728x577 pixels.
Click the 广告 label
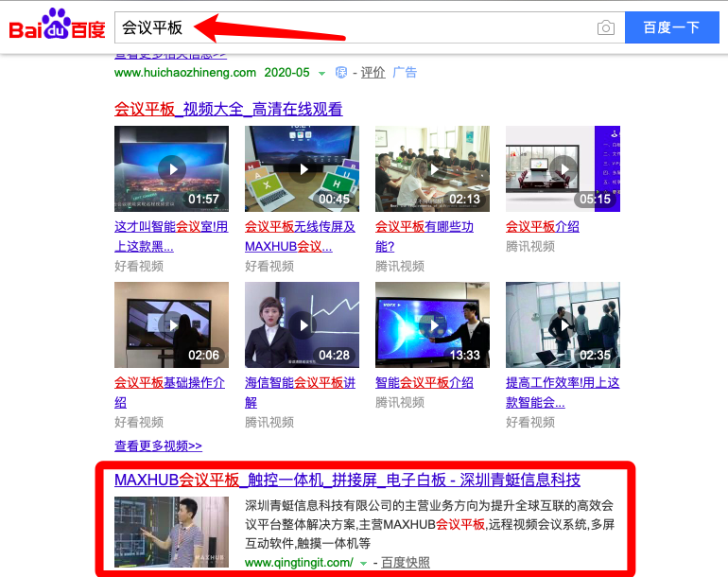coord(405,73)
